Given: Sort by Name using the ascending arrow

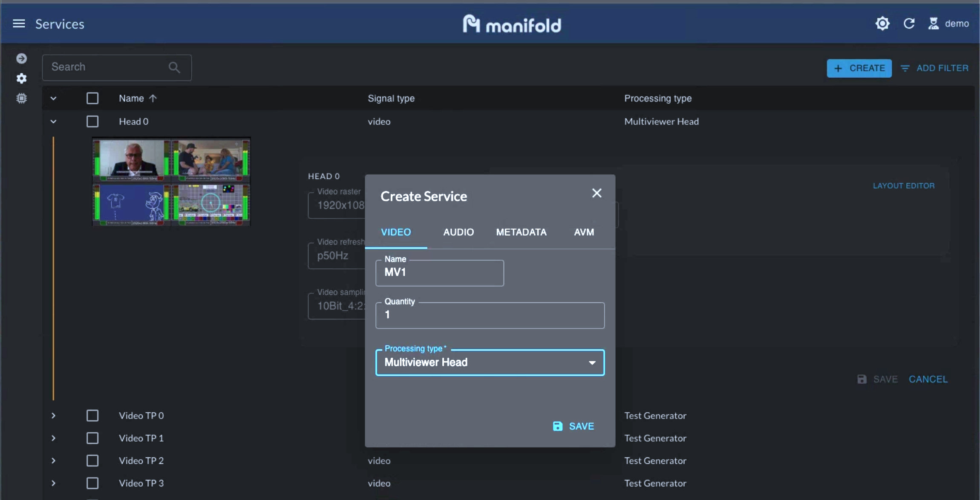Looking at the screenshot, I should [153, 98].
